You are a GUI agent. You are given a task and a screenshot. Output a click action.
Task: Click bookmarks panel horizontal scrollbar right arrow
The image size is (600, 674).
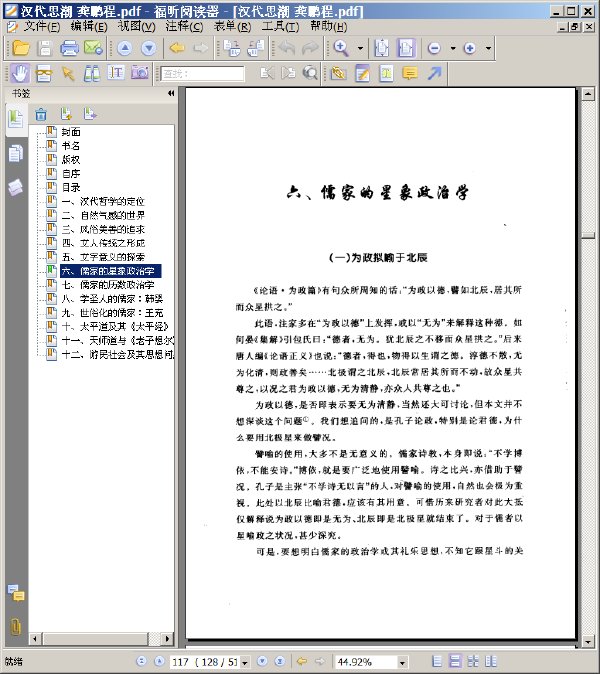[x=168, y=639]
